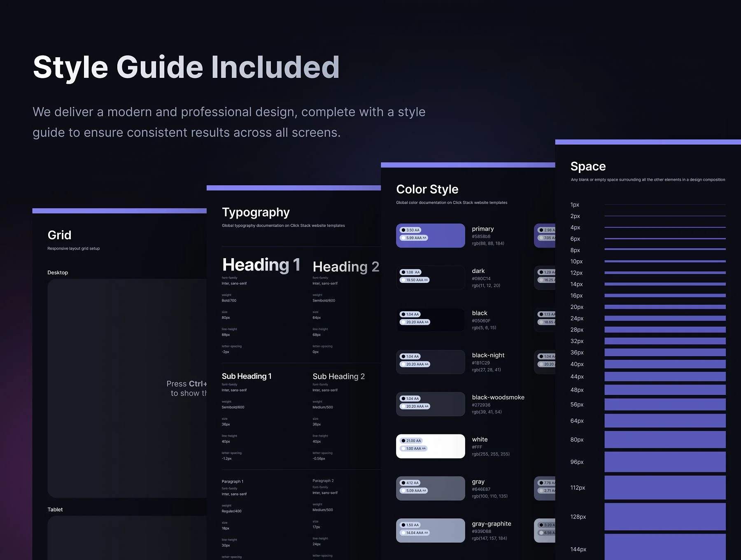The image size is (741, 560).
Task: Choose the gray #646E87 color swatch
Action: 430,488
